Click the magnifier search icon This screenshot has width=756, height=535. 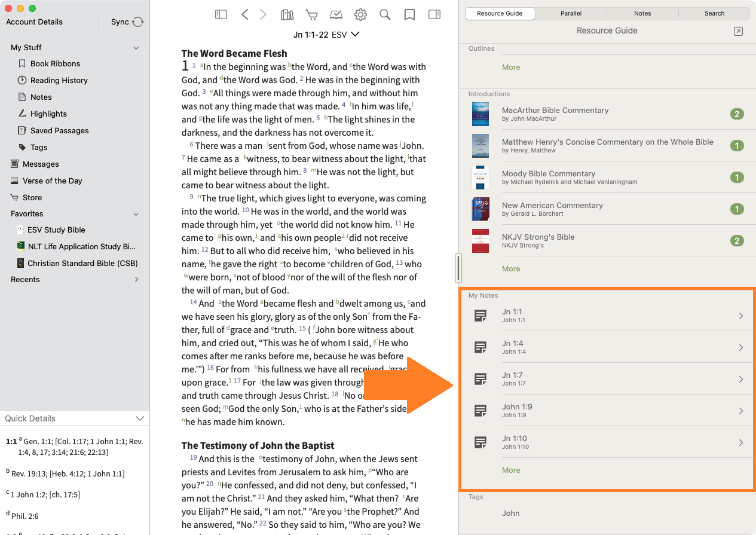tap(385, 15)
